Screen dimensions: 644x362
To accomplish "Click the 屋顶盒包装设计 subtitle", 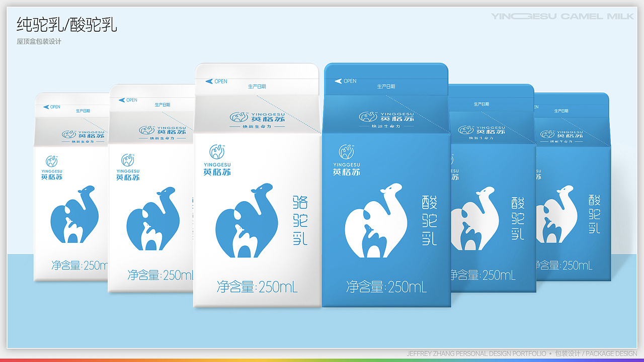I will click(39, 42).
